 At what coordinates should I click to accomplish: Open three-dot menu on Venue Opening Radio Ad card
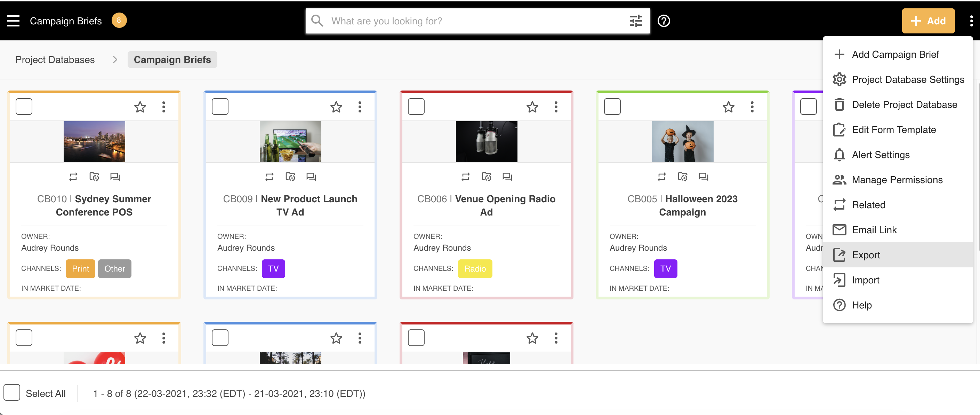point(556,107)
